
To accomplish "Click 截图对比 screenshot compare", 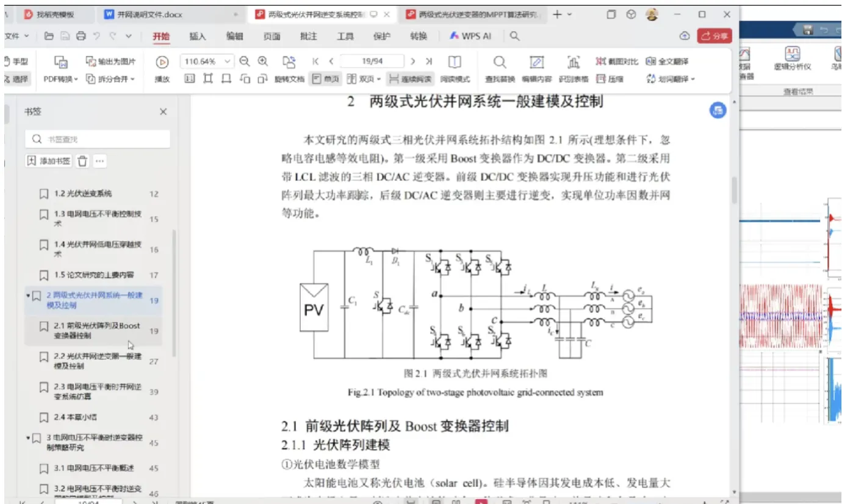I will click(x=617, y=61).
